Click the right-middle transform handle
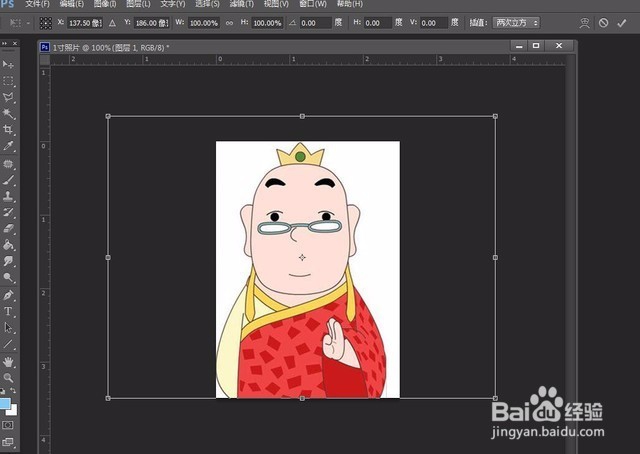Image resolution: width=640 pixels, height=454 pixels. pyautogui.click(x=495, y=258)
